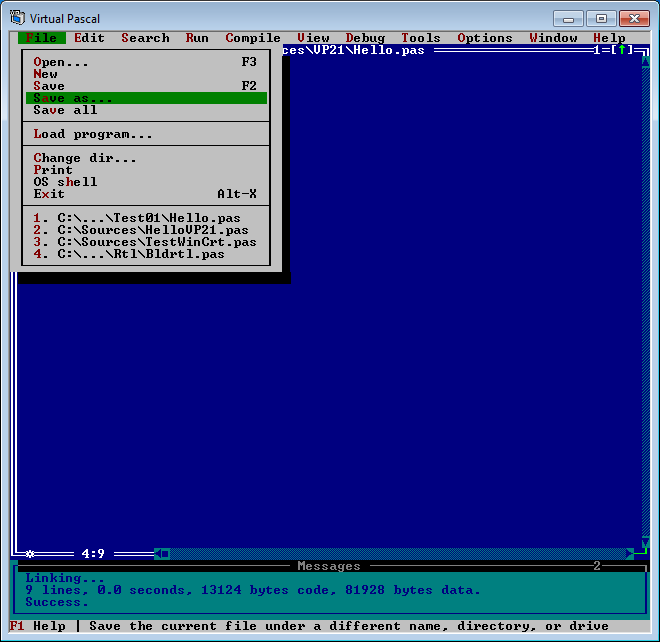Open the Debug menu
The height and width of the screenshot is (642, 660).
click(x=365, y=38)
